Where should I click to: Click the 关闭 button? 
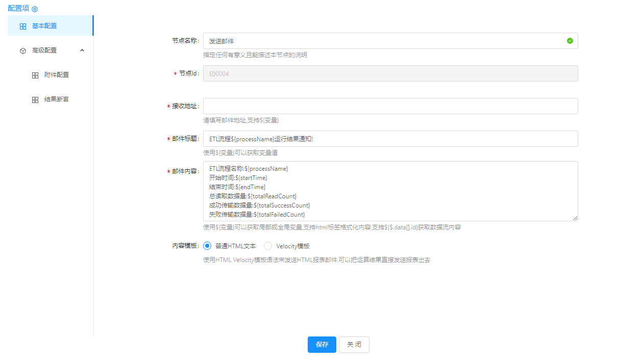(354, 345)
